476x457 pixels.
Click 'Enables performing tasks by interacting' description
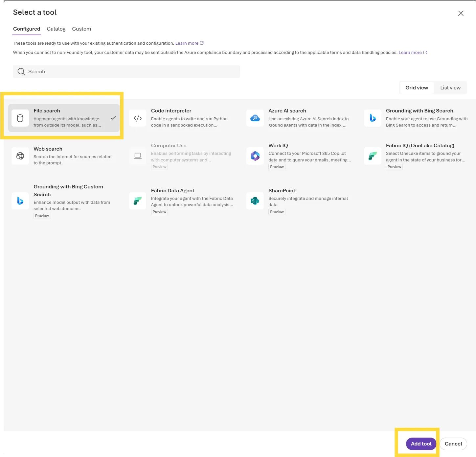(191, 157)
